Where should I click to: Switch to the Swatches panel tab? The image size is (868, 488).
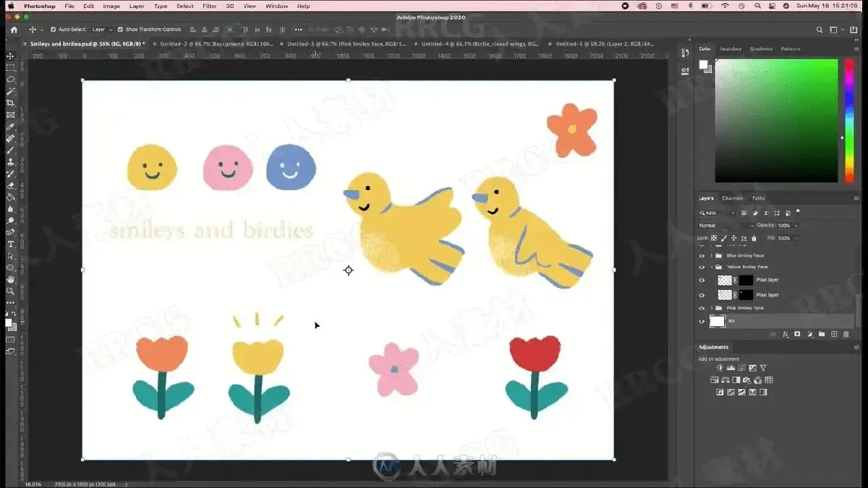(731, 49)
